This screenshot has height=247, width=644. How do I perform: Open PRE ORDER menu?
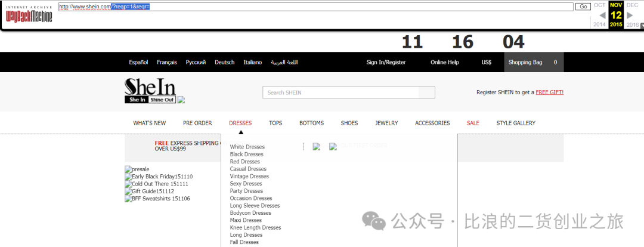pyautogui.click(x=197, y=123)
